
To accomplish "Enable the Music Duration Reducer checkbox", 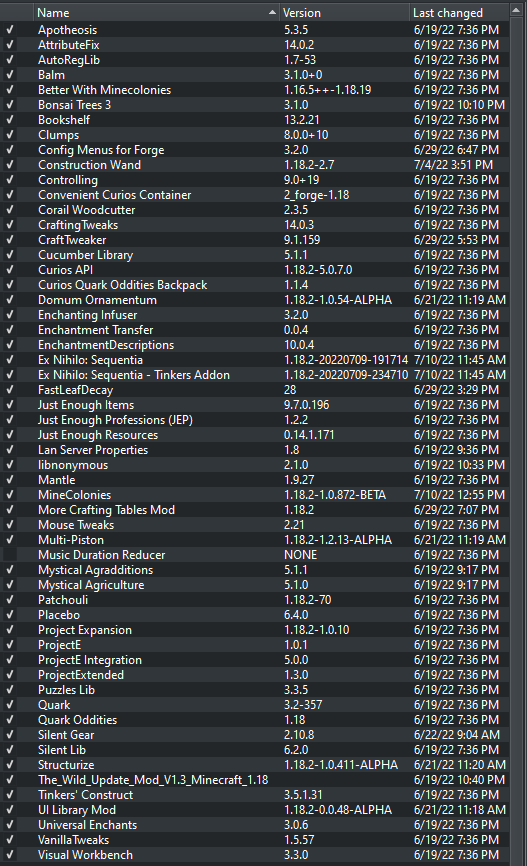I will click(9, 555).
